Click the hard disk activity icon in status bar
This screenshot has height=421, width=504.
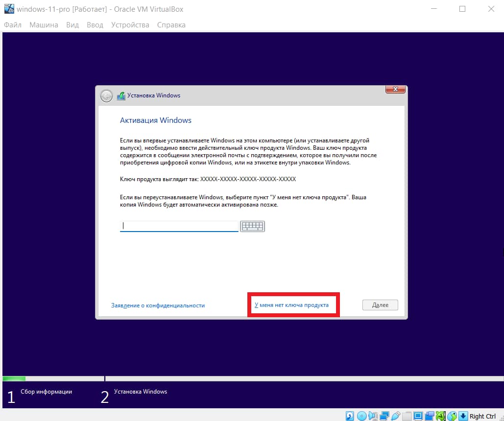click(350, 416)
